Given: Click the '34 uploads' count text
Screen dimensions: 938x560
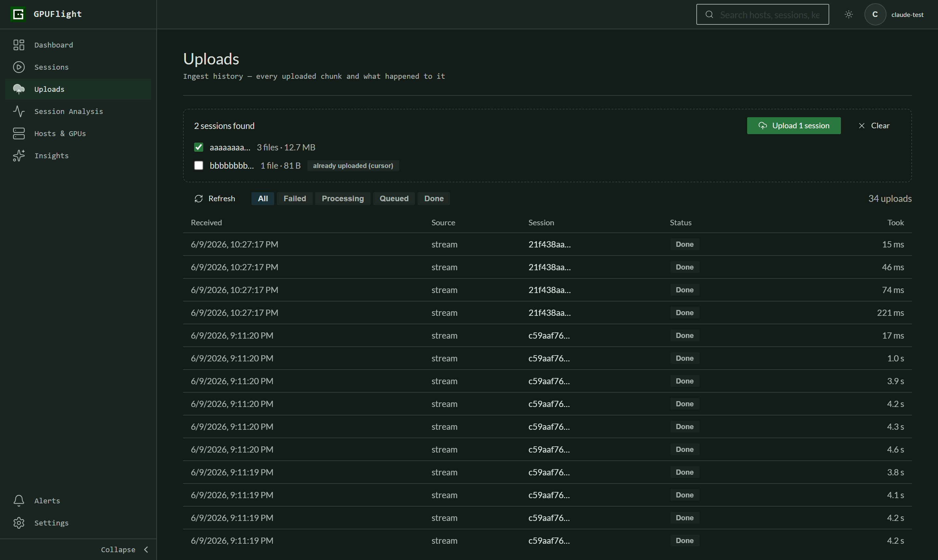Looking at the screenshot, I should pyautogui.click(x=890, y=199).
